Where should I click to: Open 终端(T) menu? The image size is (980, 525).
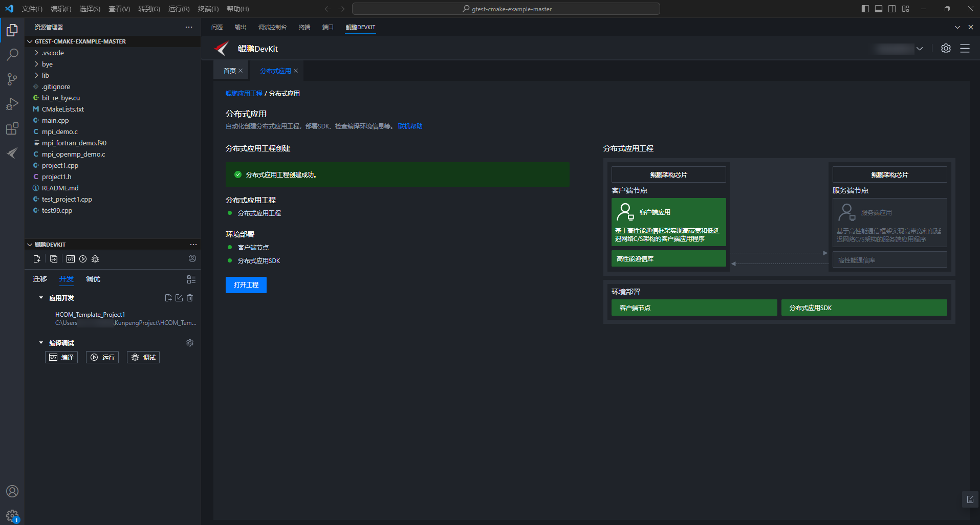coord(208,9)
